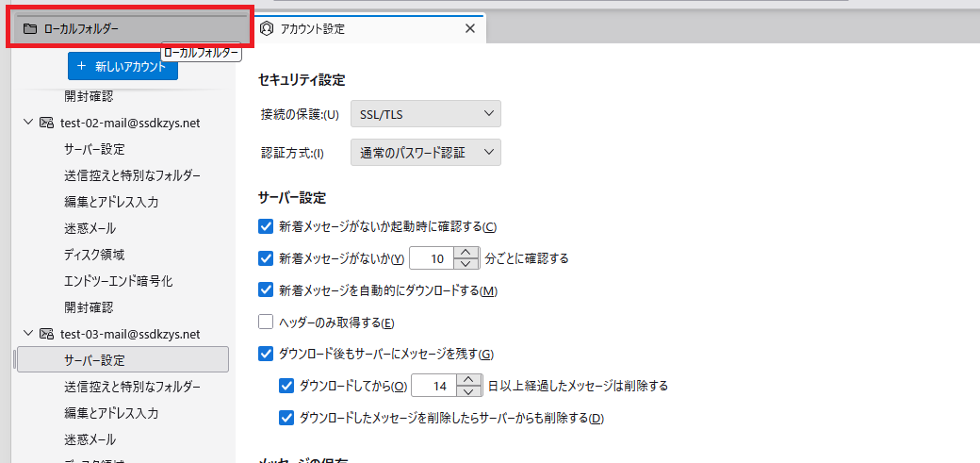Toggle 新着メッセージを自動的にダウンロードする checkbox
The width and height of the screenshot is (980, 463).
[x=266, y=290]
